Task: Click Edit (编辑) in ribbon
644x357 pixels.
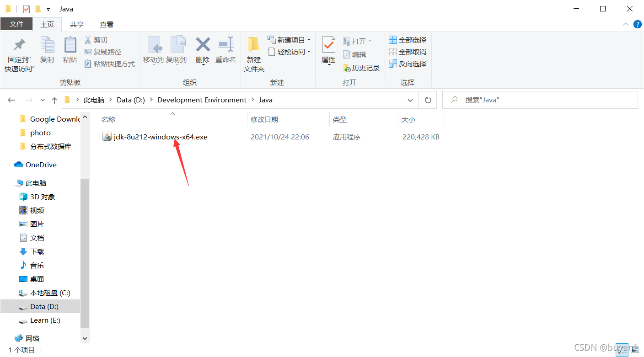Action: [x=355, y=54]
